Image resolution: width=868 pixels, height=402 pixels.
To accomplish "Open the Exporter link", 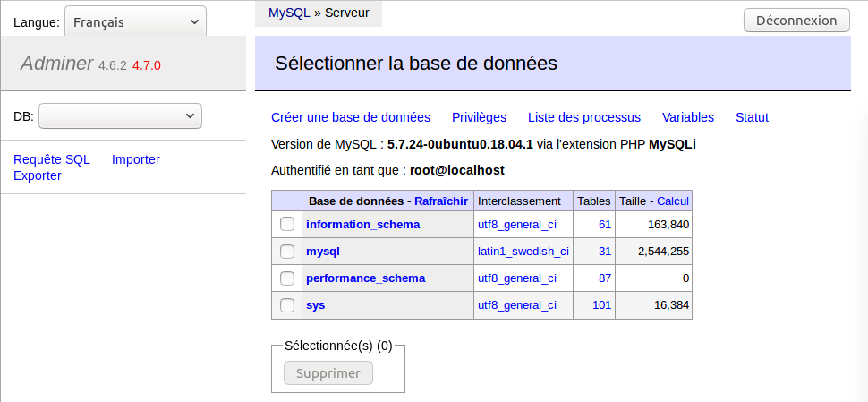I will (37, 175).
